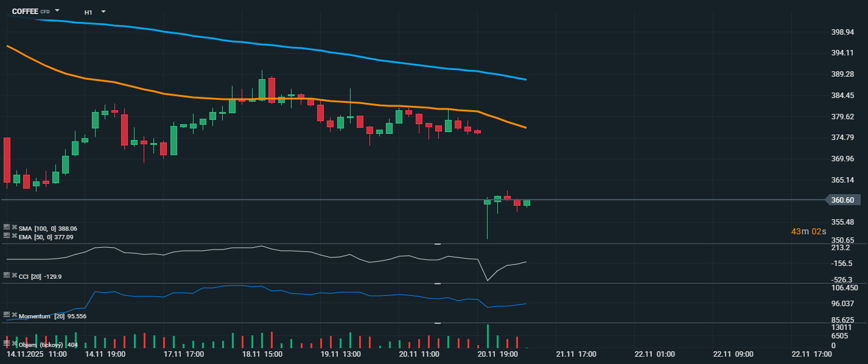Open CCI indicator settings icon

(7, 276)
